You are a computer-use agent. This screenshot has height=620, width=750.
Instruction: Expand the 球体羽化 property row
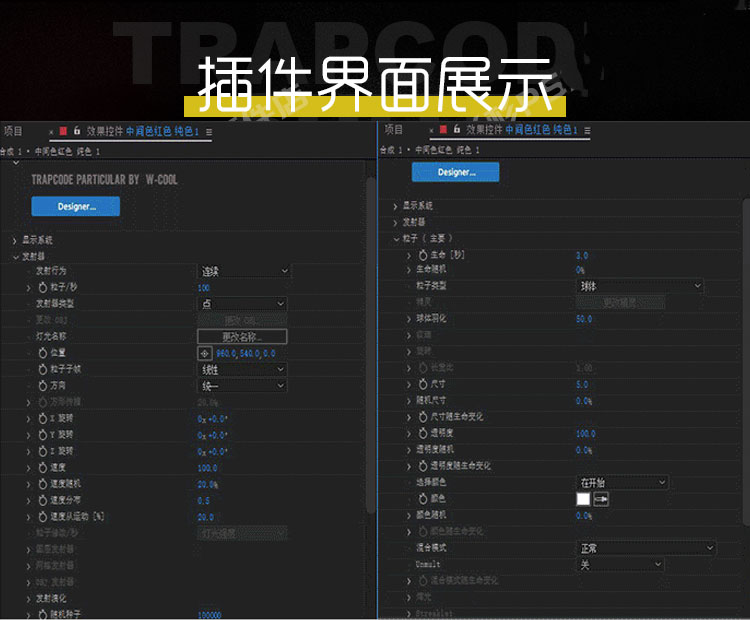coord(409,319)
